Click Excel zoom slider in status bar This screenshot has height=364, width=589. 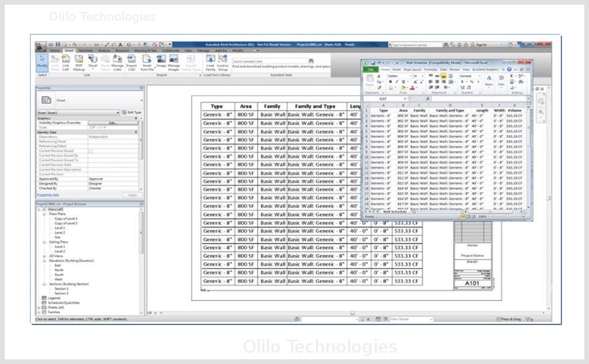(x=507, y=216)
